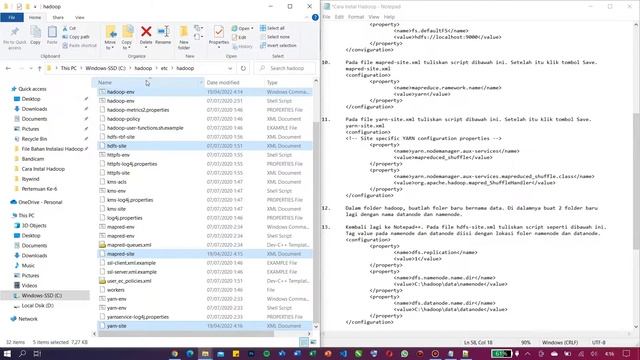Click the Copy icon in ribbon

pos(36,32)
